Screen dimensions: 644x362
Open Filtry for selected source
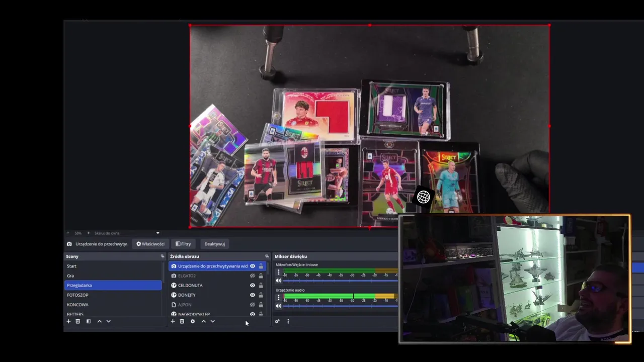click(x=183, y=244)
